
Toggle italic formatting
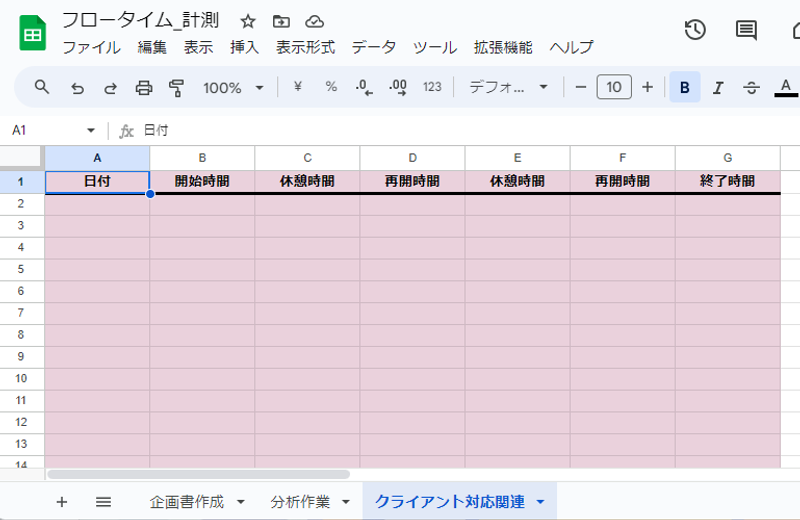coord(718,88)
